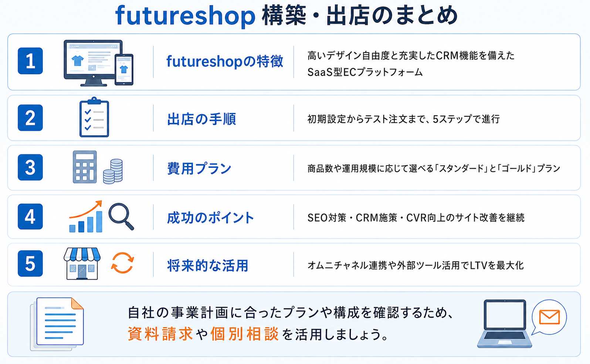The image size is (590, 364).
Task: Click the rising bar chart icon
Action: 85,217
